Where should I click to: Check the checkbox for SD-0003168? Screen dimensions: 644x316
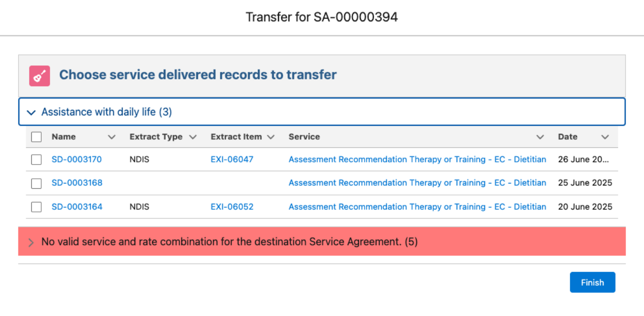[36, 183]
